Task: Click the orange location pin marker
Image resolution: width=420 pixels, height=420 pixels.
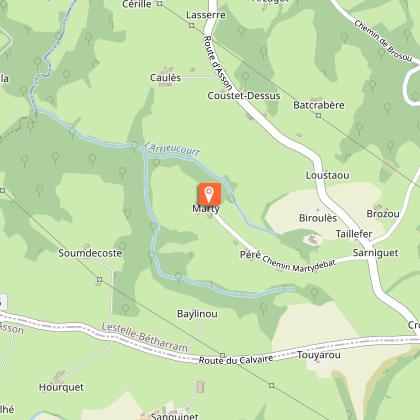Action: pos(209,194)
